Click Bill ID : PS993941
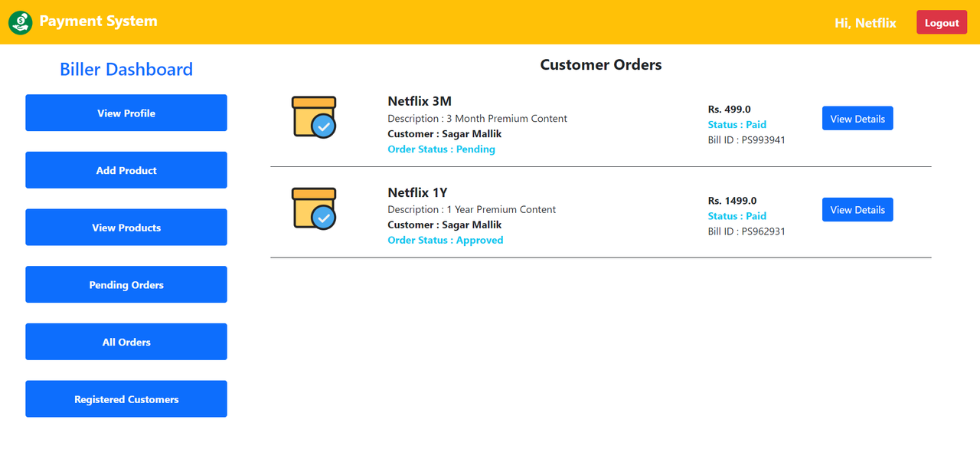Viewport: 980px width, 459px height. pyautogui.click(x=746, y=140)
